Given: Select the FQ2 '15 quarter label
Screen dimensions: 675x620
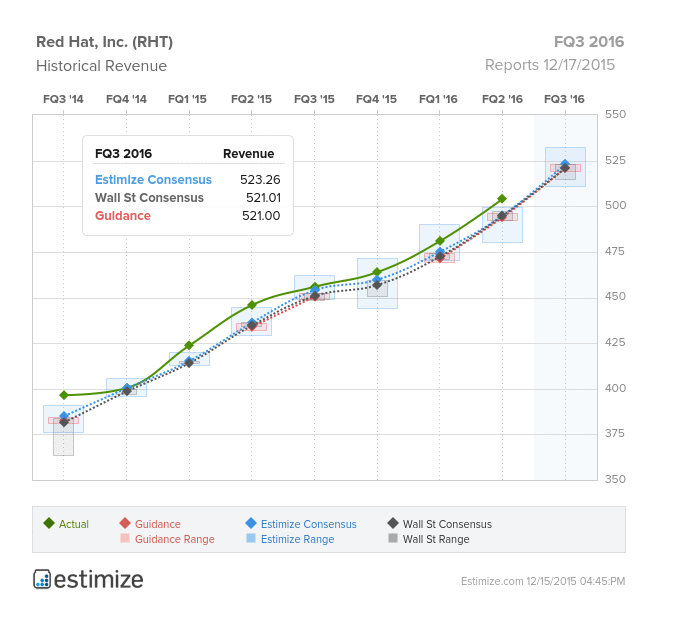Looking at the screenshot, I should [x=251, y=99].
